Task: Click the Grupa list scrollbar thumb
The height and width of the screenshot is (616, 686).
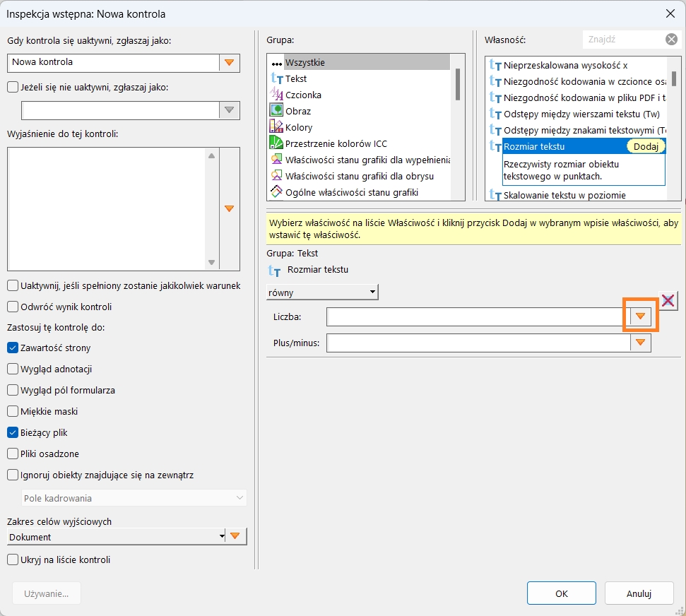Action: (458, 85)
